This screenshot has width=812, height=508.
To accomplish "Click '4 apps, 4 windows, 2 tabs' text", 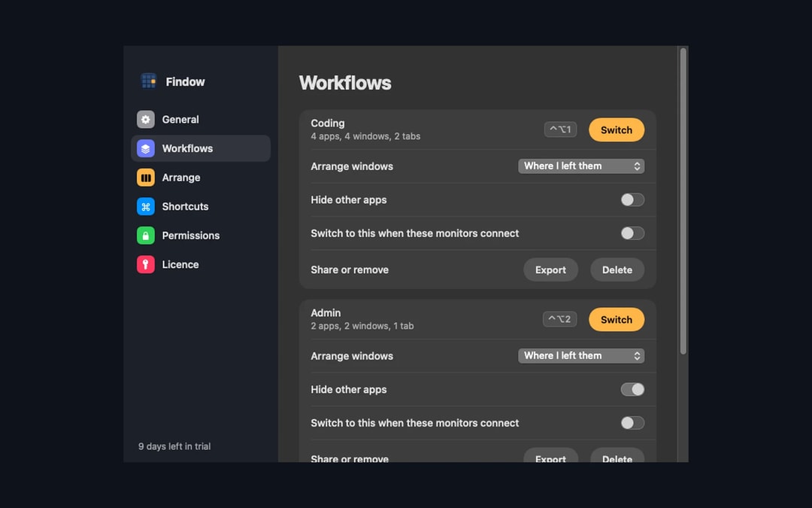I will (x=365, y=136).
